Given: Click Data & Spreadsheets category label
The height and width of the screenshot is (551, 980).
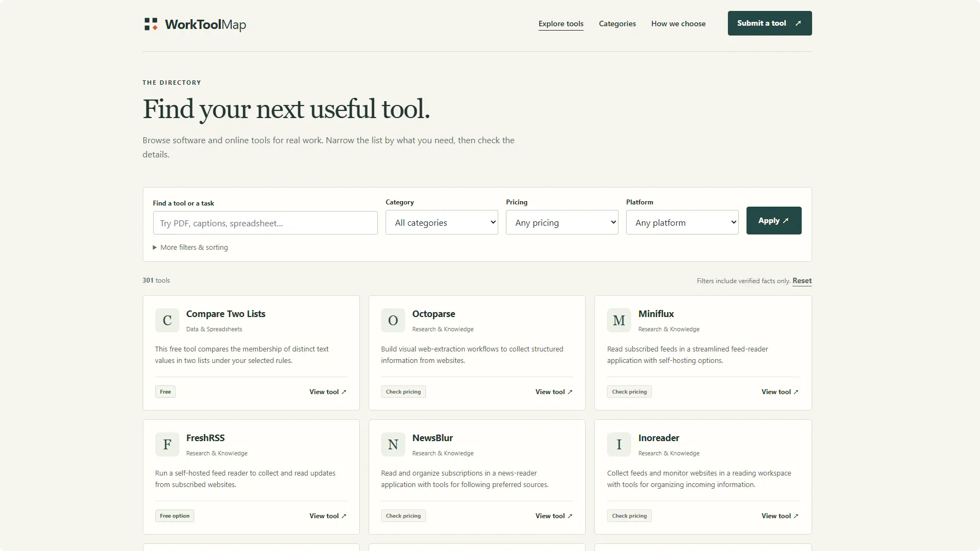Looking at the screenshot, I should coord(214,329).
